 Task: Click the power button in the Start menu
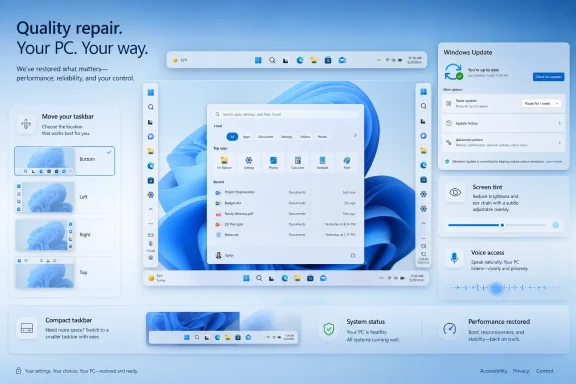tap(353, 255)
